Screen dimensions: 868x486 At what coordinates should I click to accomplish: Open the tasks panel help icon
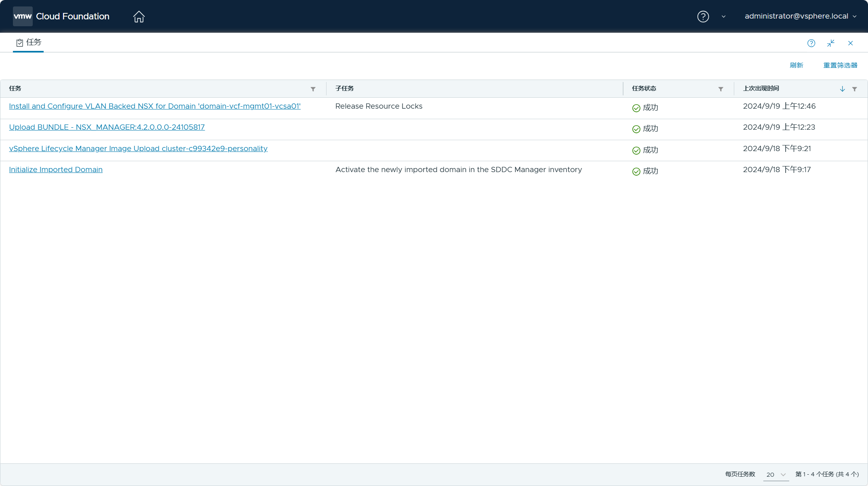coord(811,43)
